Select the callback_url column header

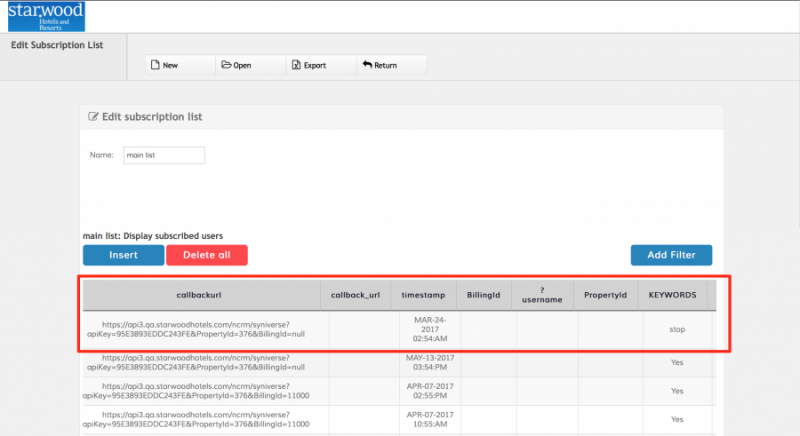pyautogui.click(x=356, y=296)
